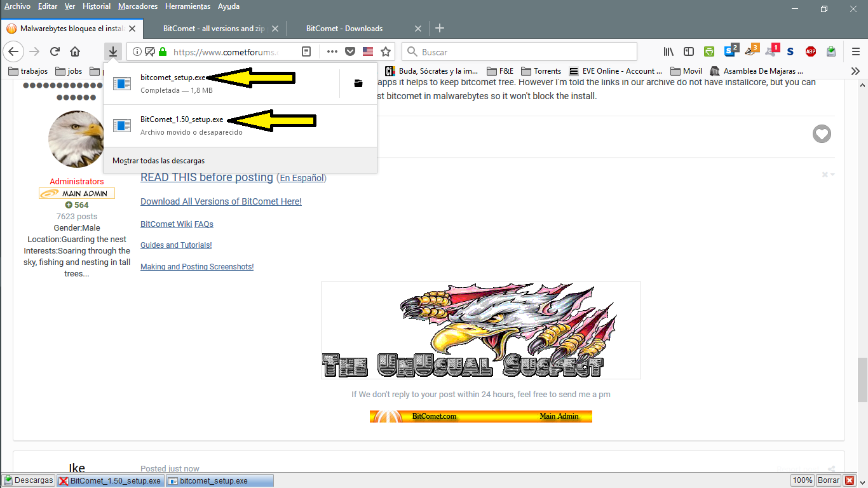The width and height of the screenshot is (868, 488).
Task: Expand the bookmarks toolbar overflow chevron
Action: (855, 71)
